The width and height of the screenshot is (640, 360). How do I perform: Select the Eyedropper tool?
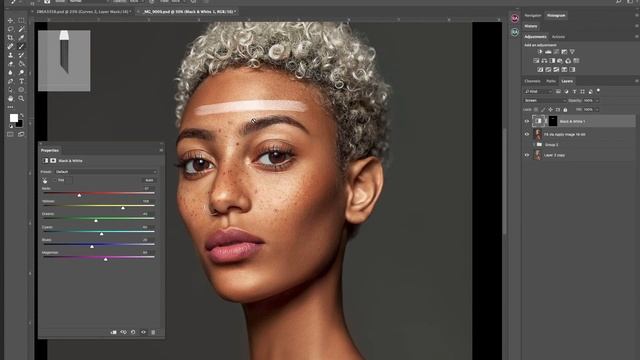pyautogui.click(x=21, y=38)
